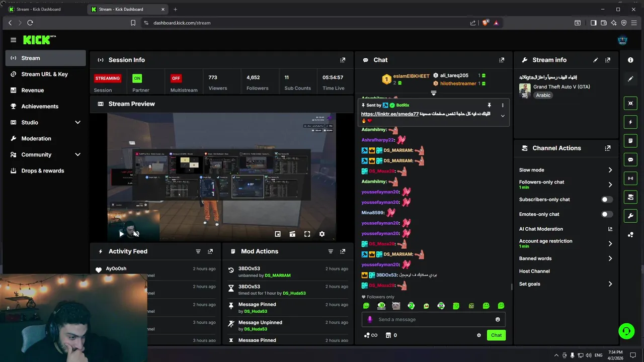This screenshot has width=644, height=362.
Task: Expand Slow mode options
Action: click(610, 170)
